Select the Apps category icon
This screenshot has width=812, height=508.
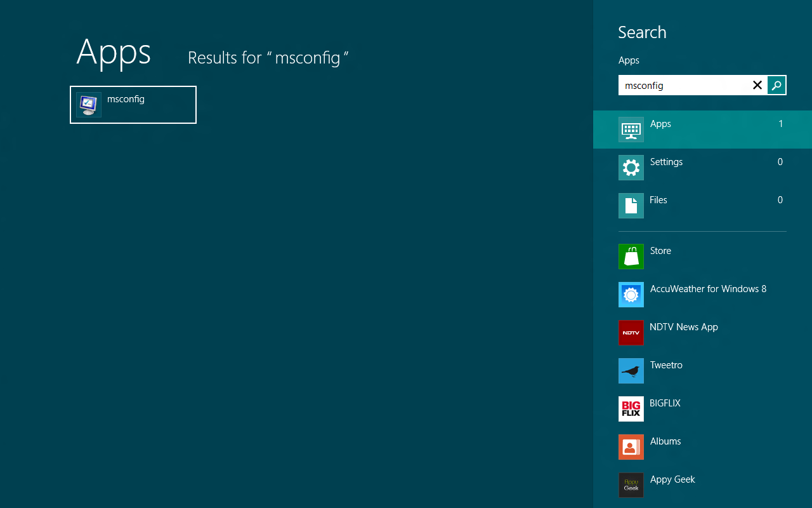(x=631, y=130)
